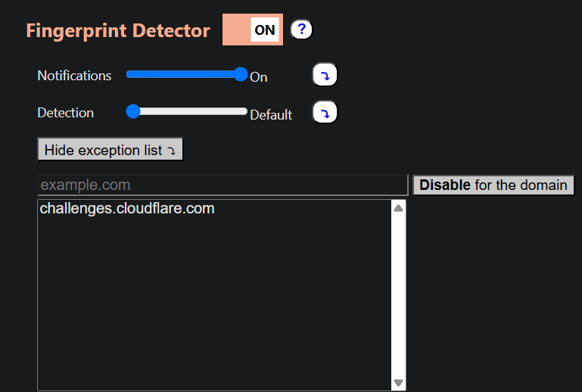The height and width of the screenshot is (392, 582).
Task: Click the Detection label
Action: 66,113
